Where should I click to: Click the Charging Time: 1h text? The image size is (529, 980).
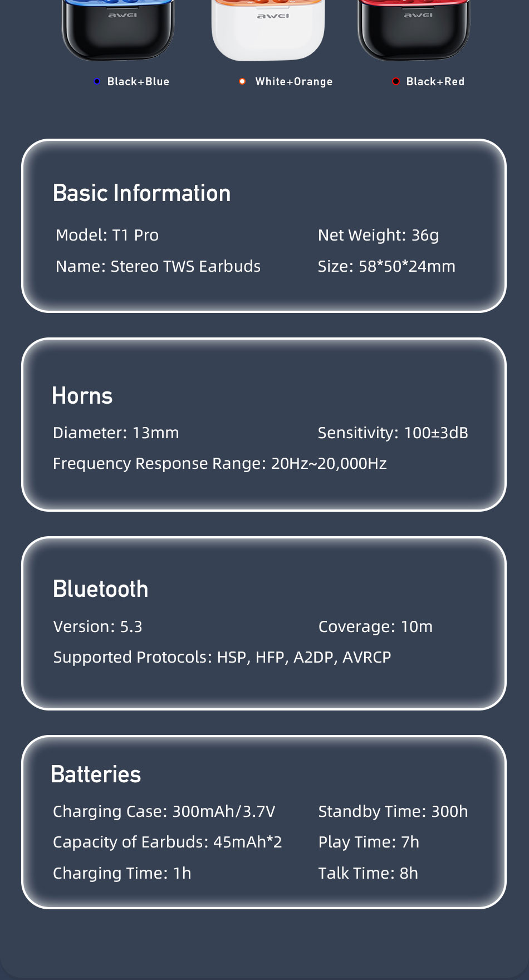pyautogui.click(x=122, y=873)
